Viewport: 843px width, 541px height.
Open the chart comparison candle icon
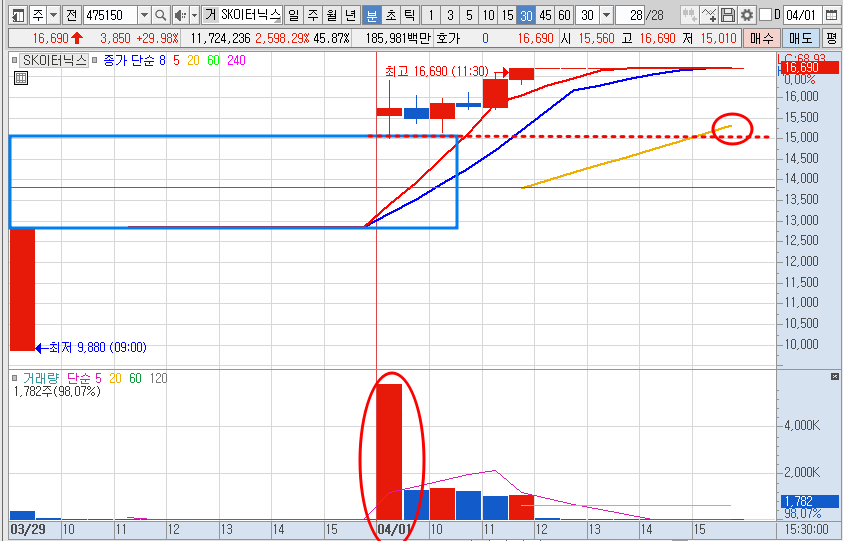(x=689, y=15)
